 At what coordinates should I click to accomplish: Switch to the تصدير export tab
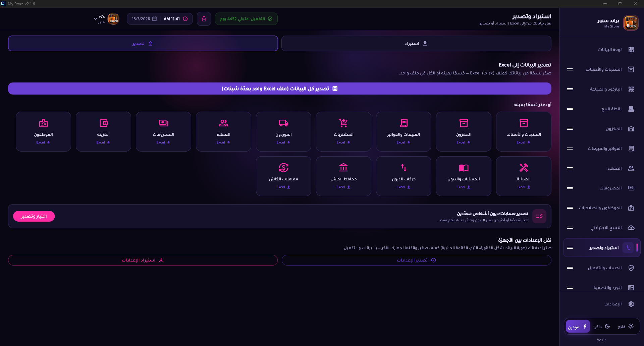(x=143, y=44)
